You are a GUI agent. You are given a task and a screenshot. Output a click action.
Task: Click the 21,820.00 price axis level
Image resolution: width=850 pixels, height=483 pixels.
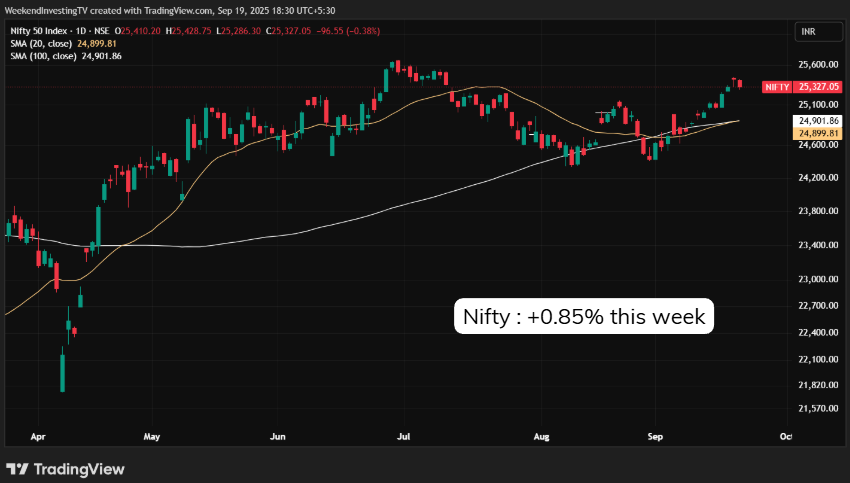(819, 385)
